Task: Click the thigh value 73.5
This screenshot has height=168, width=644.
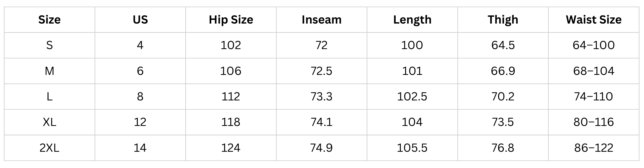Action: click(x=503, y=122)
